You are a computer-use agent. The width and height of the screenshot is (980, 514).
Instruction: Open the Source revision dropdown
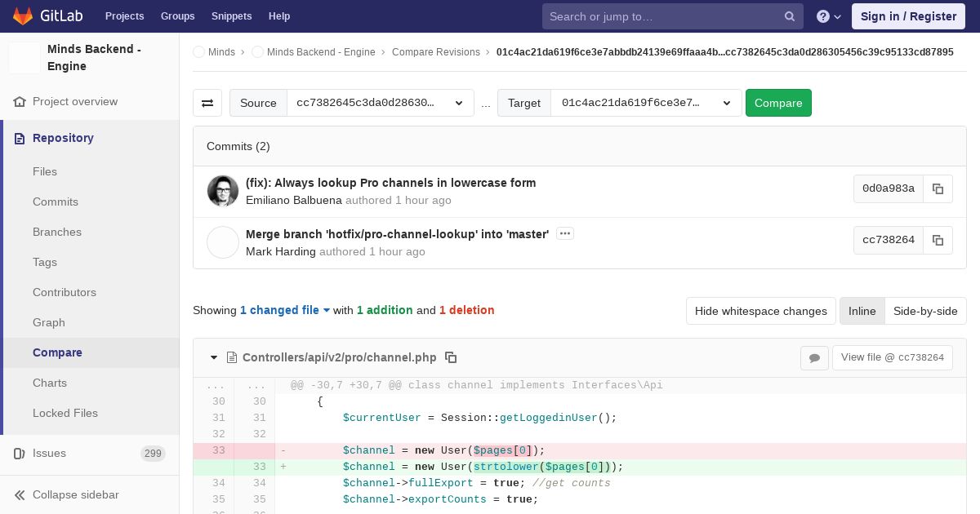coord(381,103)
